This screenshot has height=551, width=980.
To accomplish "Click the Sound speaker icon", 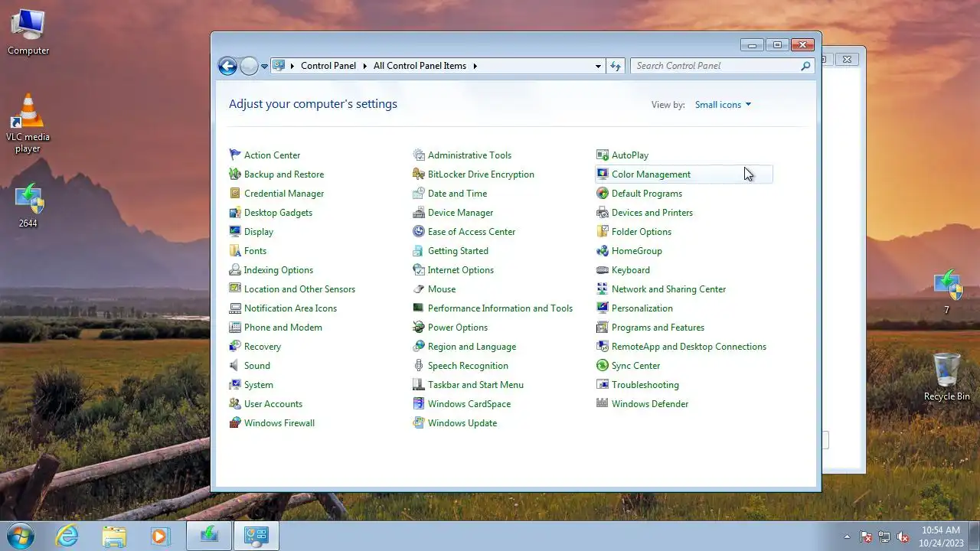I will click(x=235, y=365).
